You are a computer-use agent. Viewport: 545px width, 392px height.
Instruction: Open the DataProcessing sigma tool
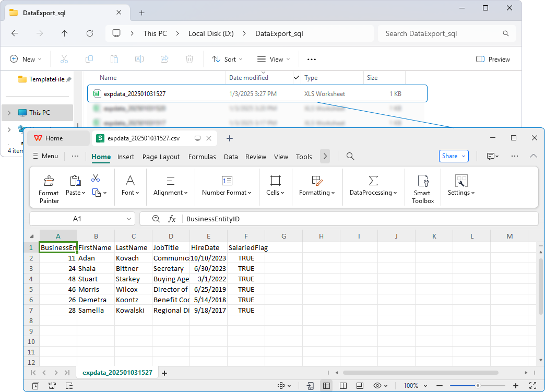(x=373, y=185)
